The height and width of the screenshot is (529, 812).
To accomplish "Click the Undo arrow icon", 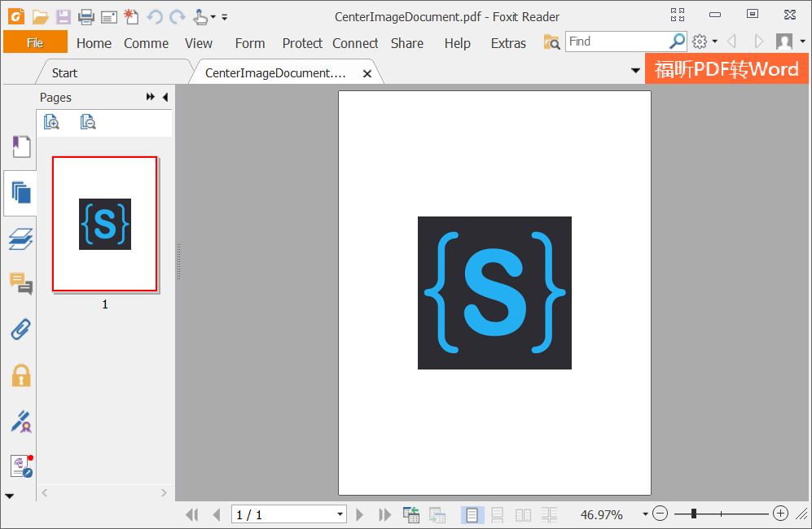I will tap(154, 17).
